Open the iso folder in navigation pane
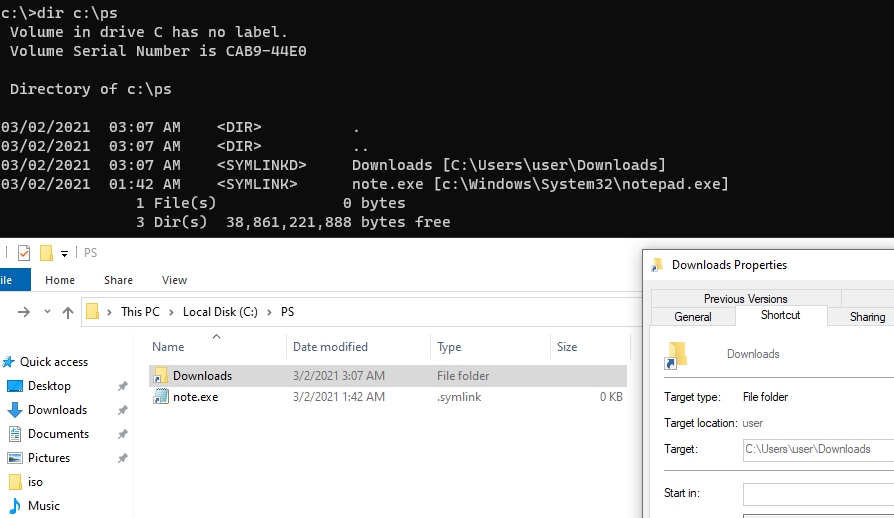The image size is (894, 518). click(x=35, y=482)
